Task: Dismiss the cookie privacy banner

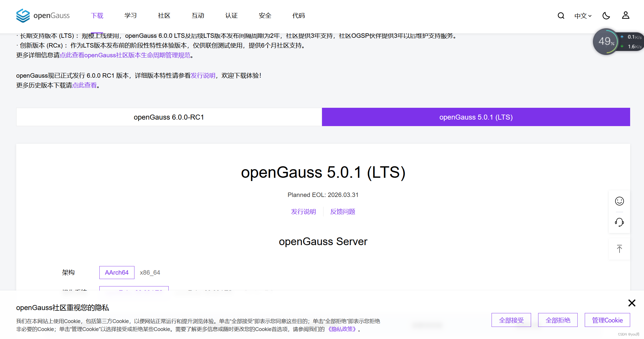Action: coord(632,303)
